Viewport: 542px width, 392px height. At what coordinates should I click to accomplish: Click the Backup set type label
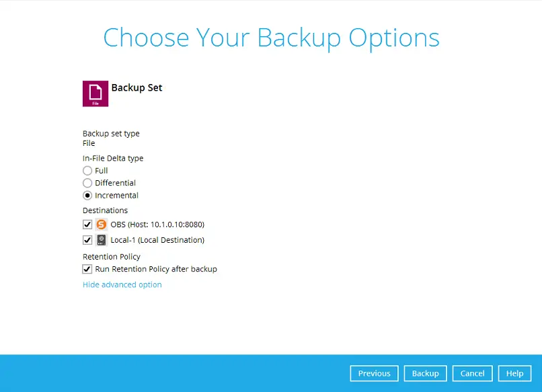coord(111,134)
